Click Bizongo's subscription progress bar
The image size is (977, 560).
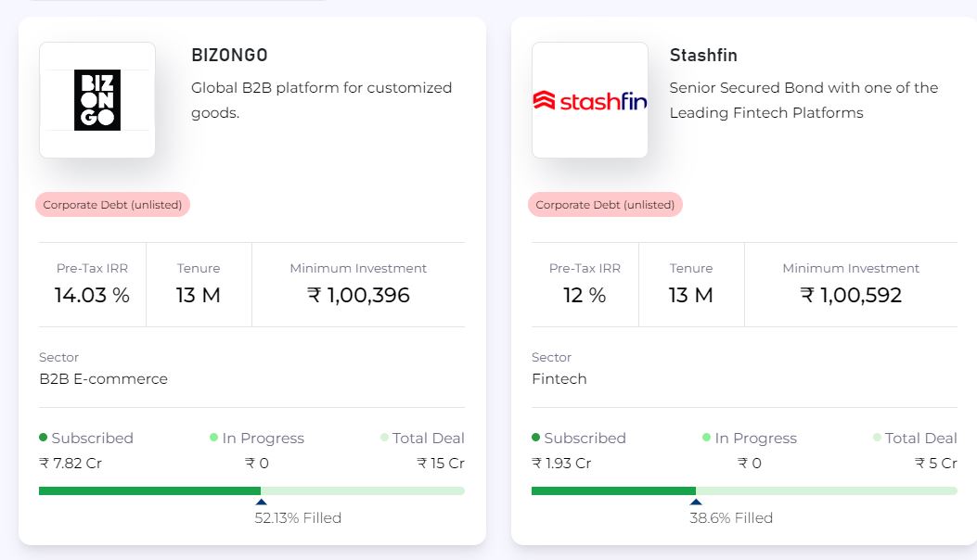[251, 490]
